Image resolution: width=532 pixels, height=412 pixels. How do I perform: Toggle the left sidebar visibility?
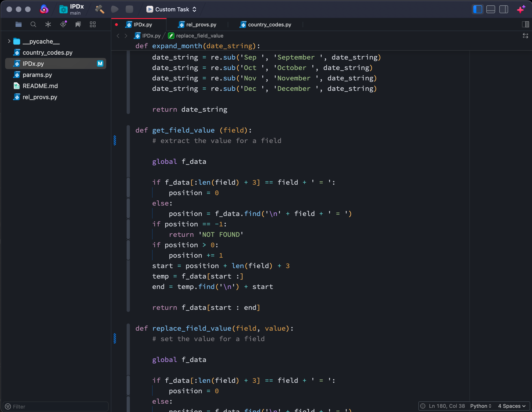click(x=478, y=9)
